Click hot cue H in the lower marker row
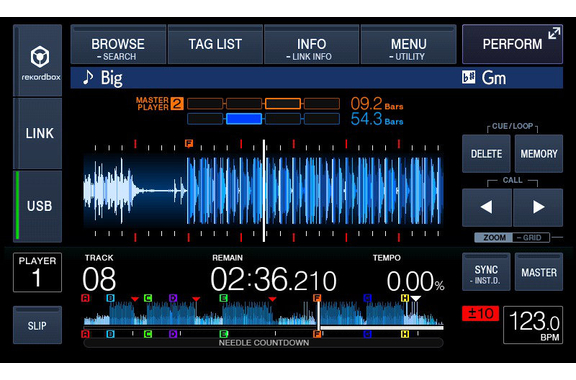The image size is (576, 380). pos(405,334)
